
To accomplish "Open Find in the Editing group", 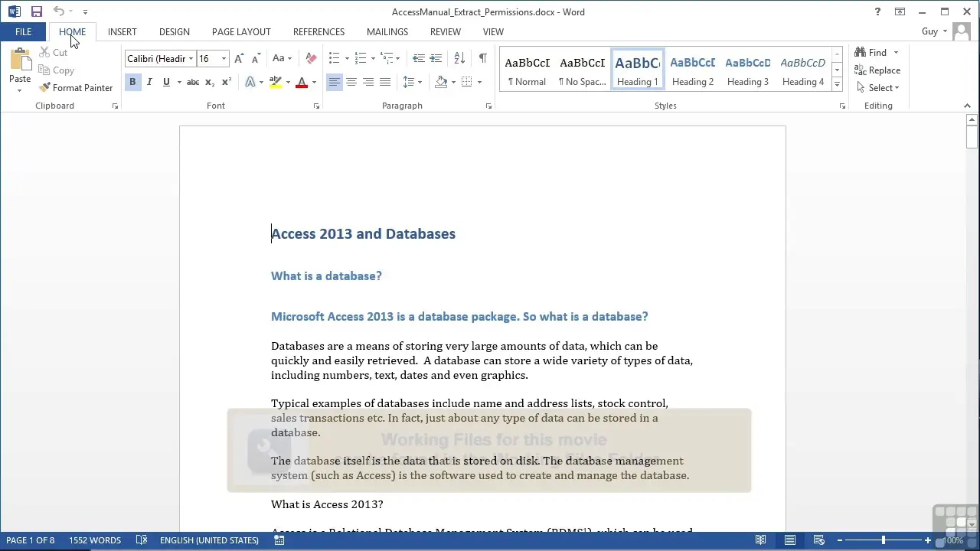I will [x=871, y=53].
